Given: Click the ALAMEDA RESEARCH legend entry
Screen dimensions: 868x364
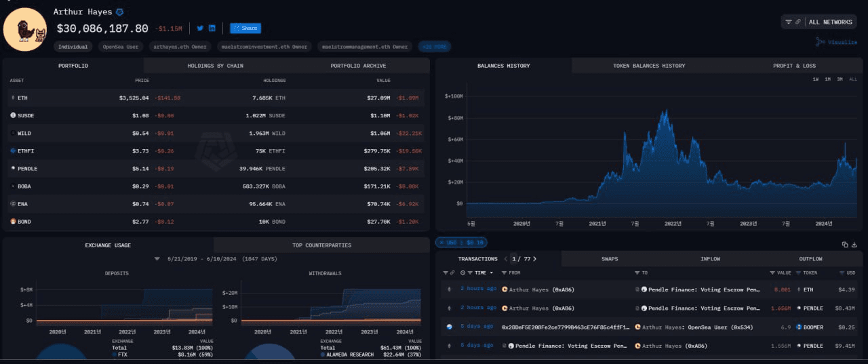Looking at the screenshot, I should 345,355.
